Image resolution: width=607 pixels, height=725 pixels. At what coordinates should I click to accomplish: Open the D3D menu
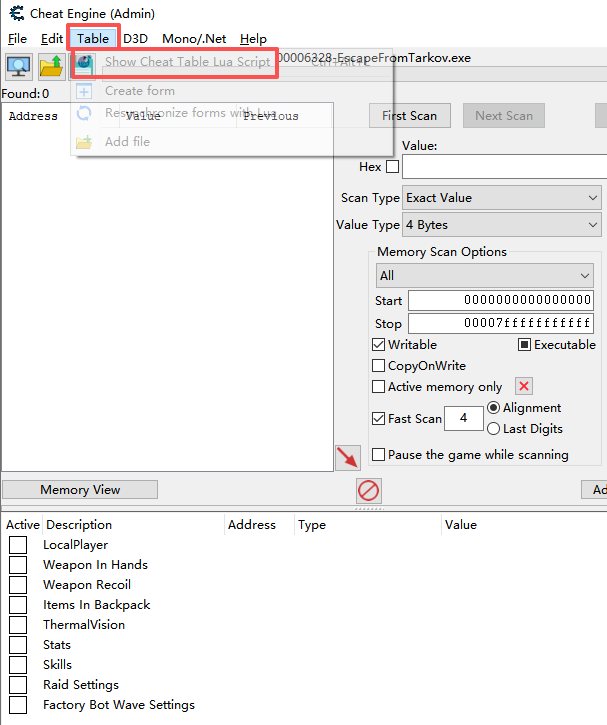click(135, 39)
